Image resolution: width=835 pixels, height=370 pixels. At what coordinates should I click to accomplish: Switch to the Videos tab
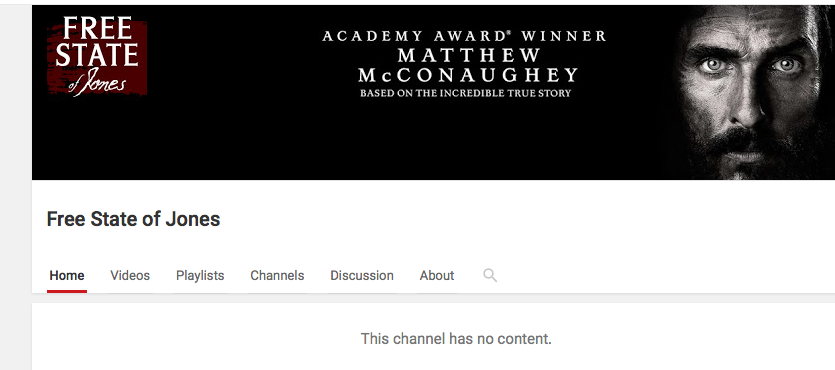coord(130,276)
